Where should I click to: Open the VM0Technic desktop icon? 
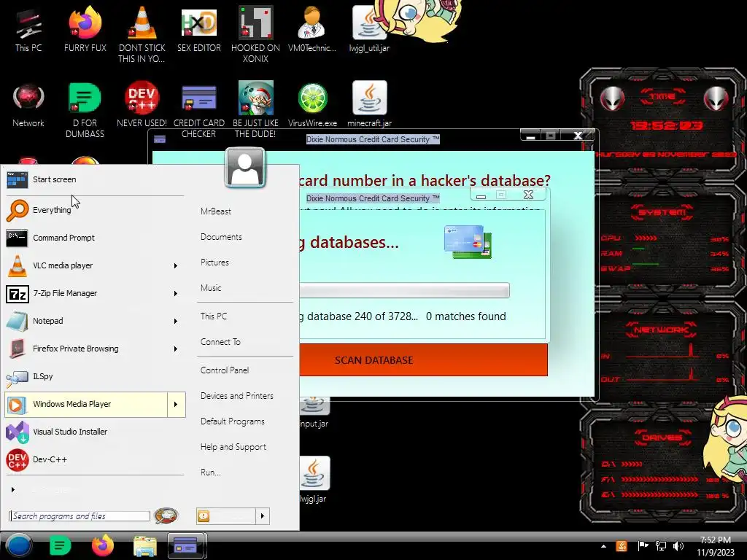(x=312, y=29)
